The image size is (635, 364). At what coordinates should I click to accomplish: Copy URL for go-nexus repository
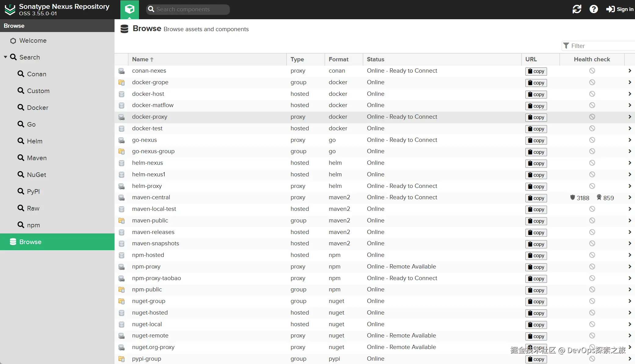tap(536, 140)
